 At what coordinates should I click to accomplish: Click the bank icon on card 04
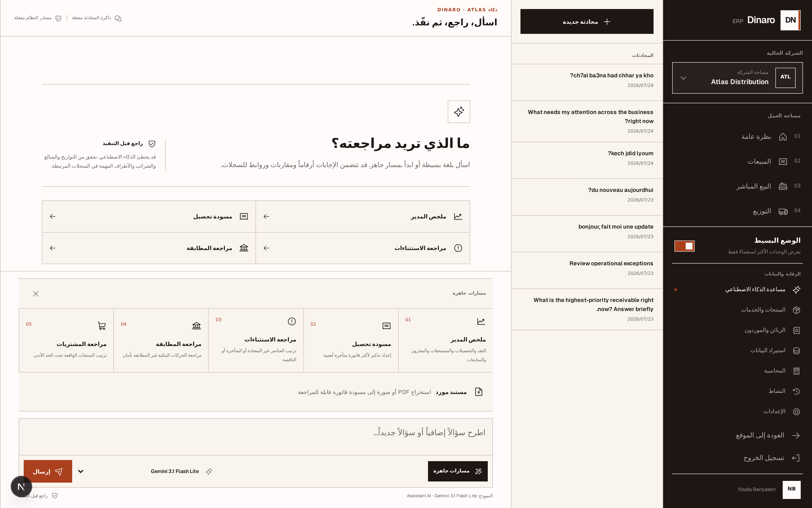click(x=197, y=326)
